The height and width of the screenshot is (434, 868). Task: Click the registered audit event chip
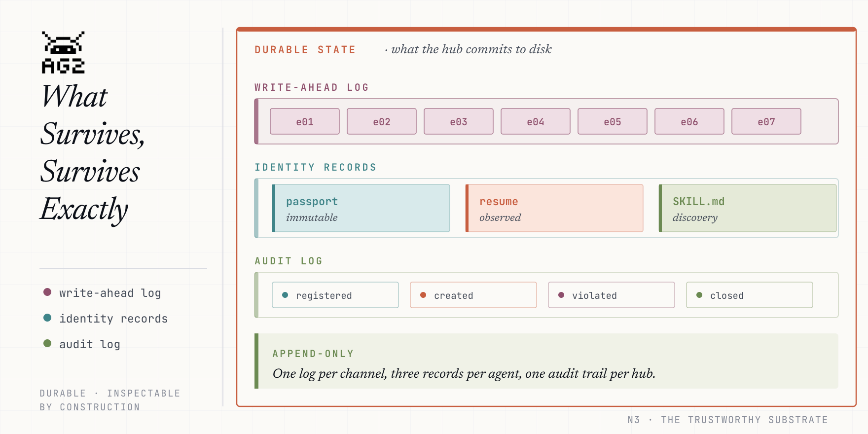[x=335, y=295]
